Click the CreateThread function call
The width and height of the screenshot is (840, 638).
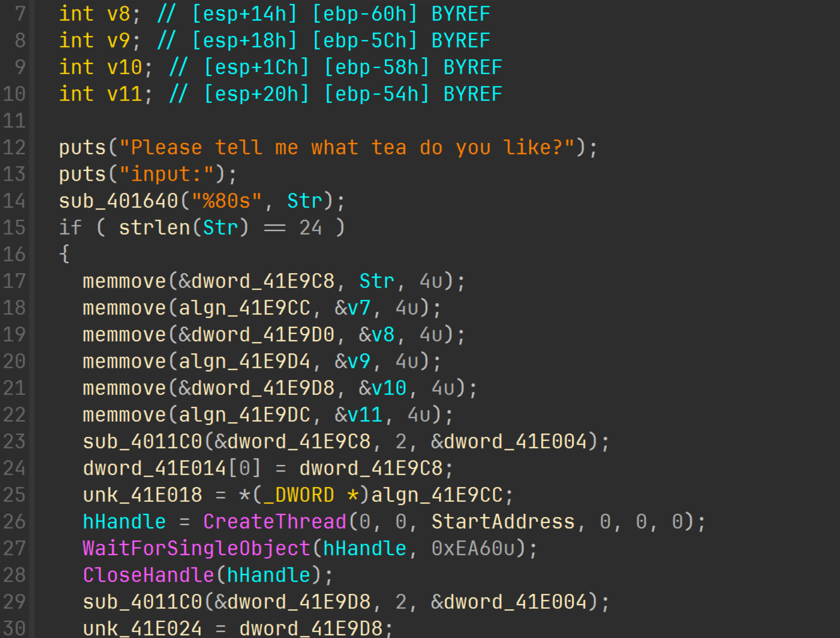tap(274, 522)
